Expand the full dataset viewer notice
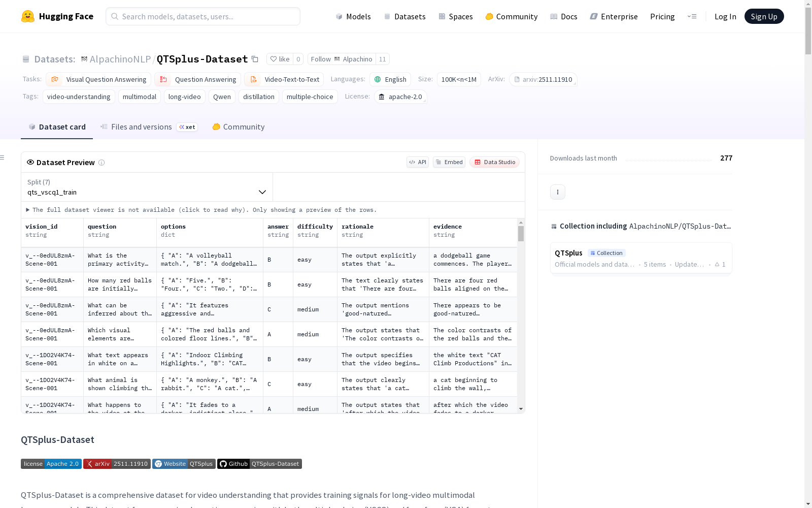 pyautogui.click(x=201, y=210)
